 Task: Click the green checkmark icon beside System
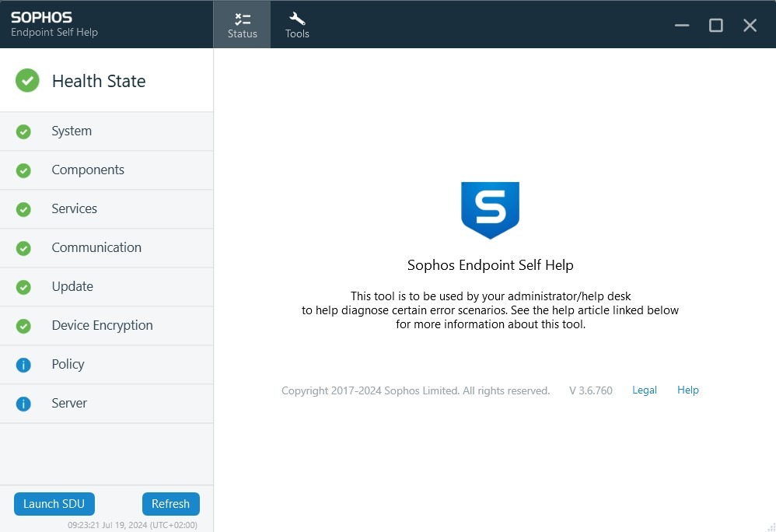23,131
